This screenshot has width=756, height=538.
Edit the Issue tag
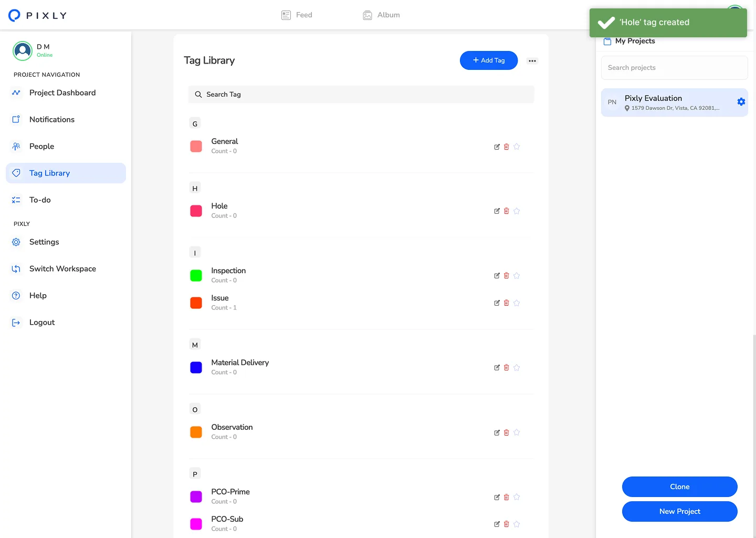pos(497,303)
